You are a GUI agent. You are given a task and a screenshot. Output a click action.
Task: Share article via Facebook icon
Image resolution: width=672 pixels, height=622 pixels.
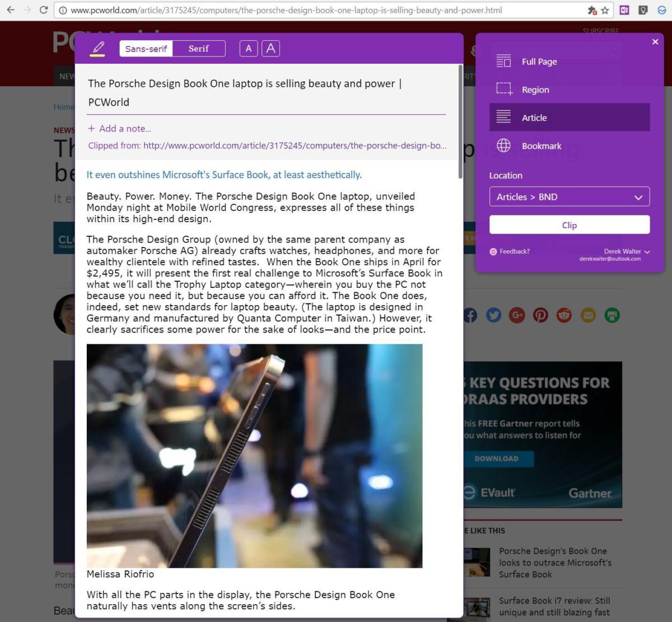click(x=470, y=315)
